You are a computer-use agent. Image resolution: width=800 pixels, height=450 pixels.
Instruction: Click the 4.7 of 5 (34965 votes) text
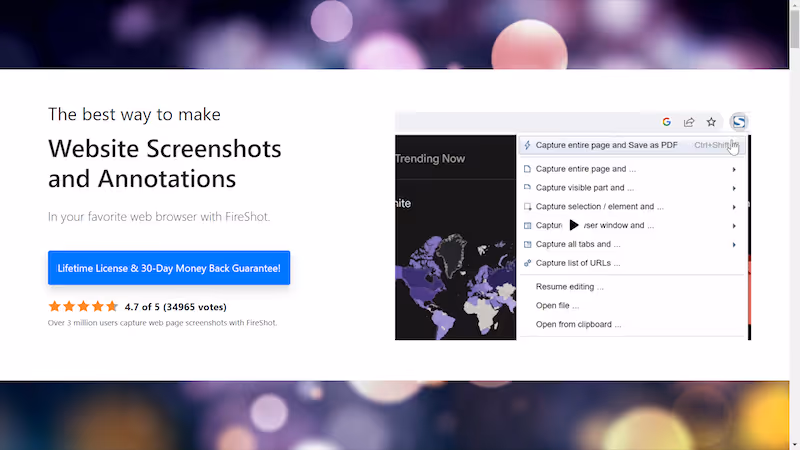(176, 307)
